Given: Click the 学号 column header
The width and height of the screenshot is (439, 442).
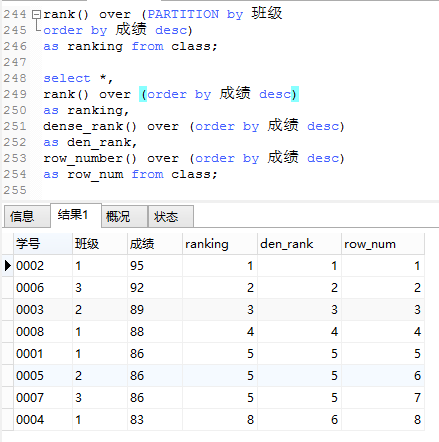Looking at the screenshot, I should point(43,244).
